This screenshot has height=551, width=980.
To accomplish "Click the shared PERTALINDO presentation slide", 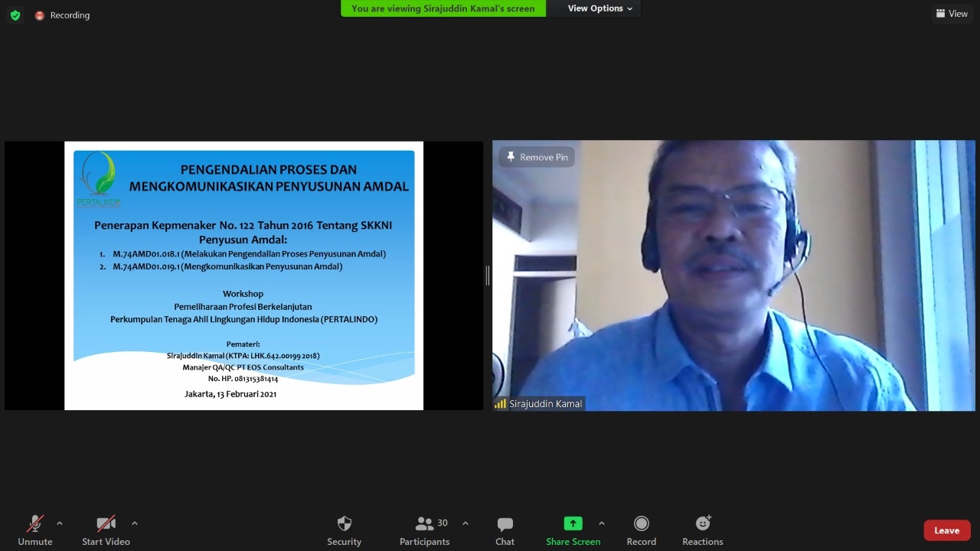I will point(243,275).
